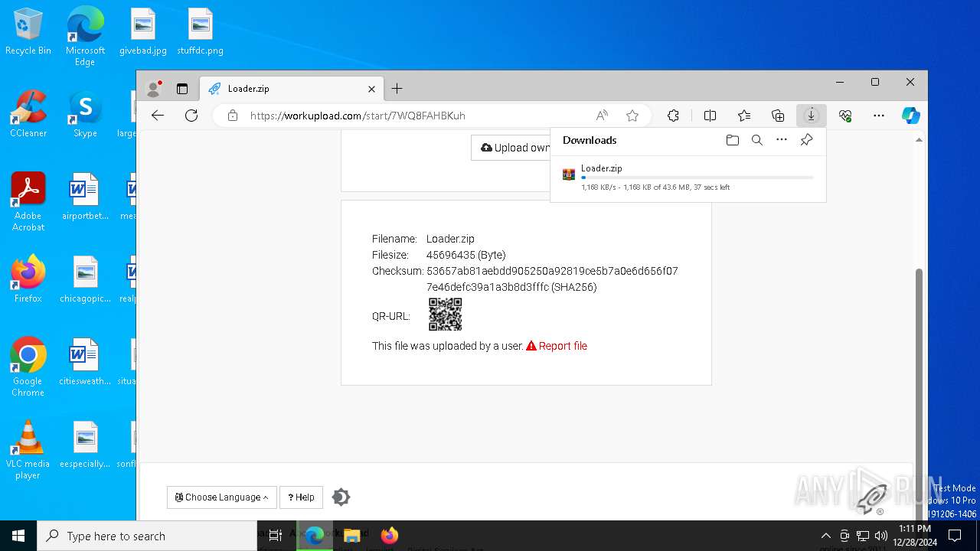View site information lock icon
This screenshot has height=551, width=980.
click(232, 116)
